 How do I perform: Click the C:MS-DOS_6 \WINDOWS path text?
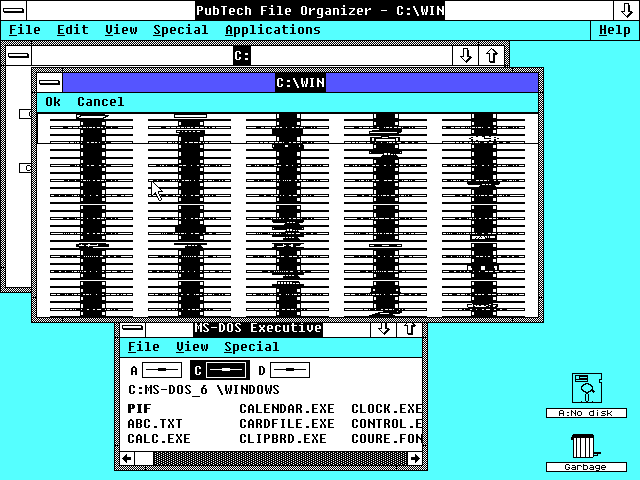(x=204, y=390)
